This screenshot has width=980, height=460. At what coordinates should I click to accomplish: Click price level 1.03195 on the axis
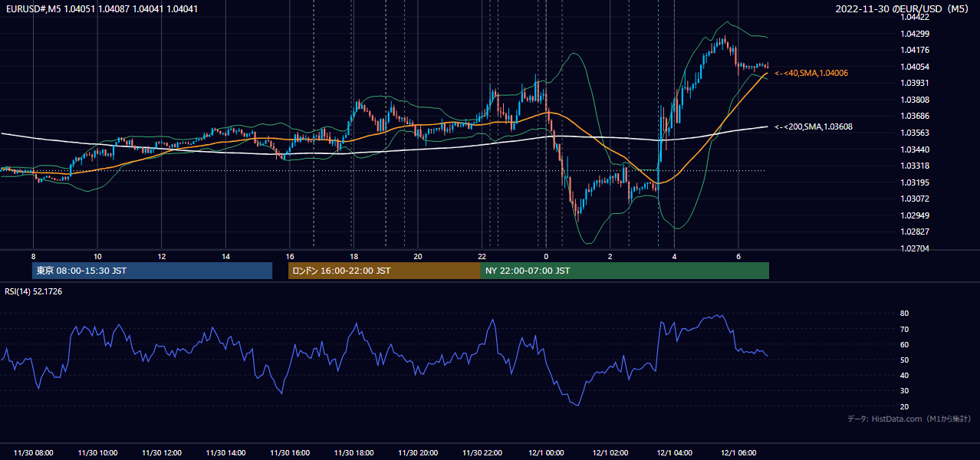click(x=915, y=182)
